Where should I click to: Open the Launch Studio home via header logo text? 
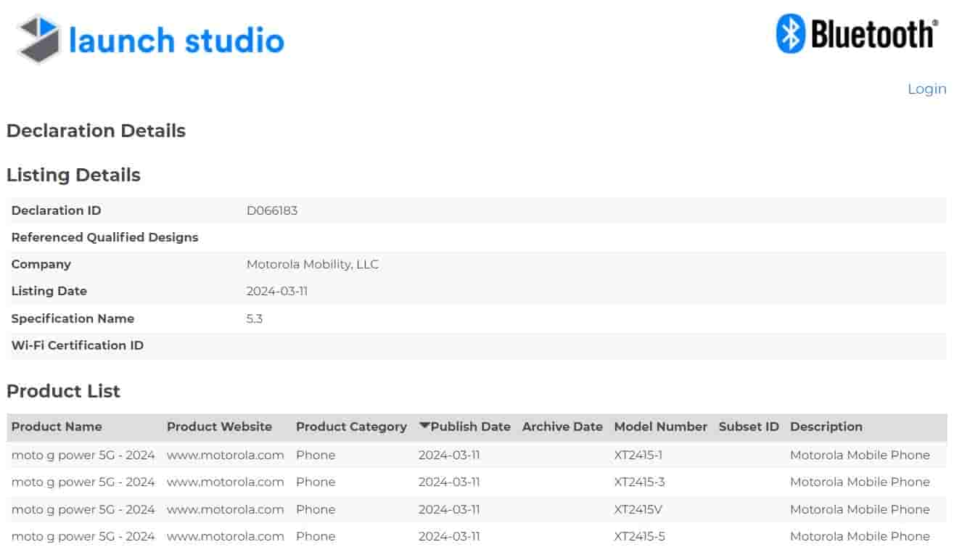point(176,41)
